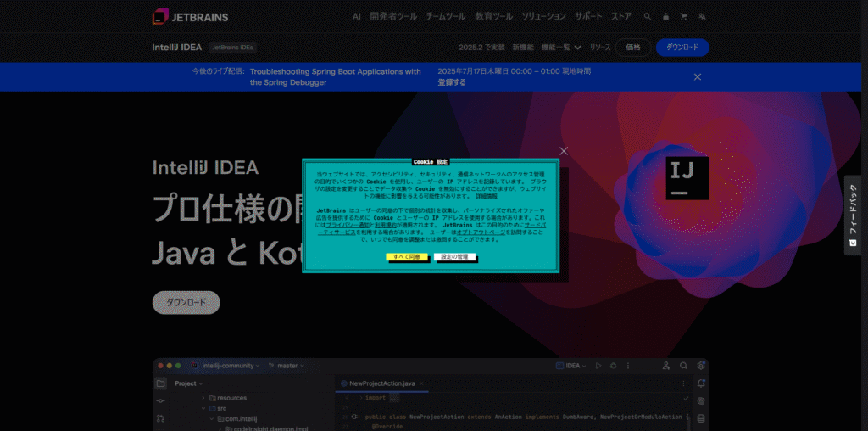This screenshot has height=431, width=868.
Task: Click Search Everywhere magnifier in IDE screenshot
Action: (684, 366)
